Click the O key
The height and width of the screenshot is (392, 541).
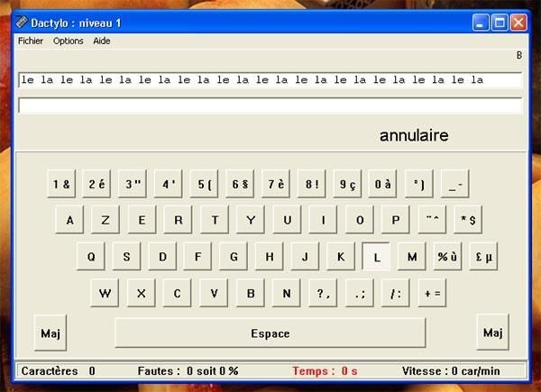(360, 220)
